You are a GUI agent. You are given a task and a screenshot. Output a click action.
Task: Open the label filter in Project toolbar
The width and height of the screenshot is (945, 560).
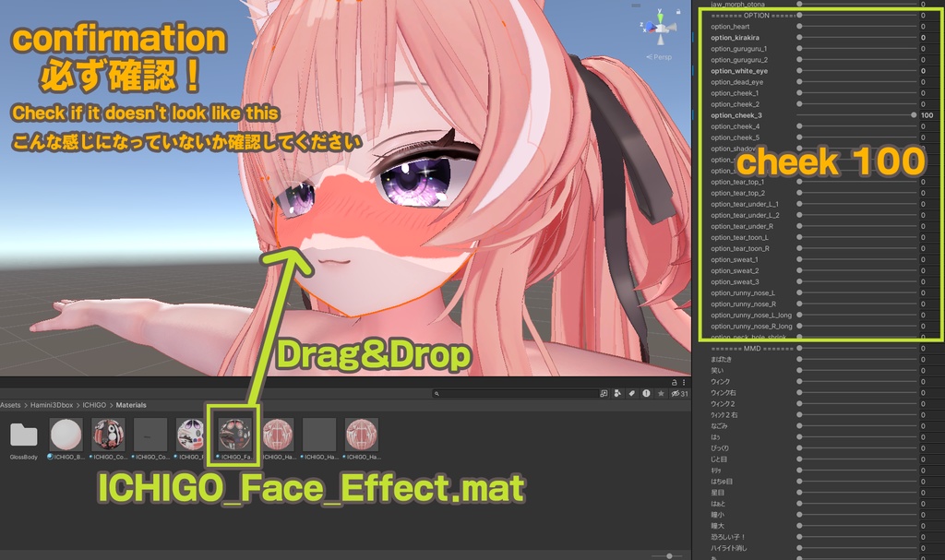pos(631,394)
